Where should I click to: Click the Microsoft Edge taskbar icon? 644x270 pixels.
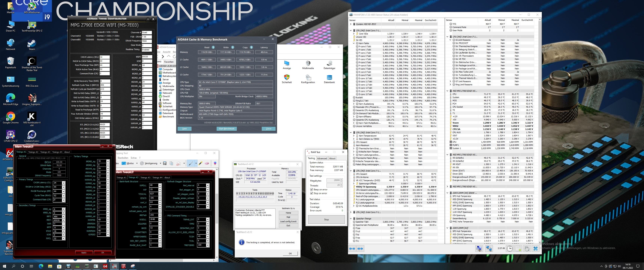(41, 266)
